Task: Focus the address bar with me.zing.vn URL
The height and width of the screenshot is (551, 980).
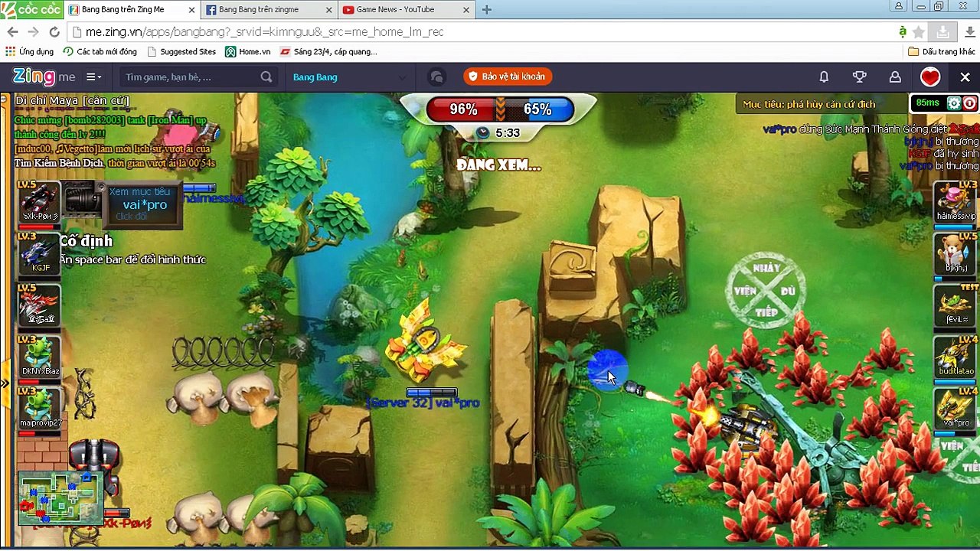Action: pyautogui.click(x=482, y=32)
